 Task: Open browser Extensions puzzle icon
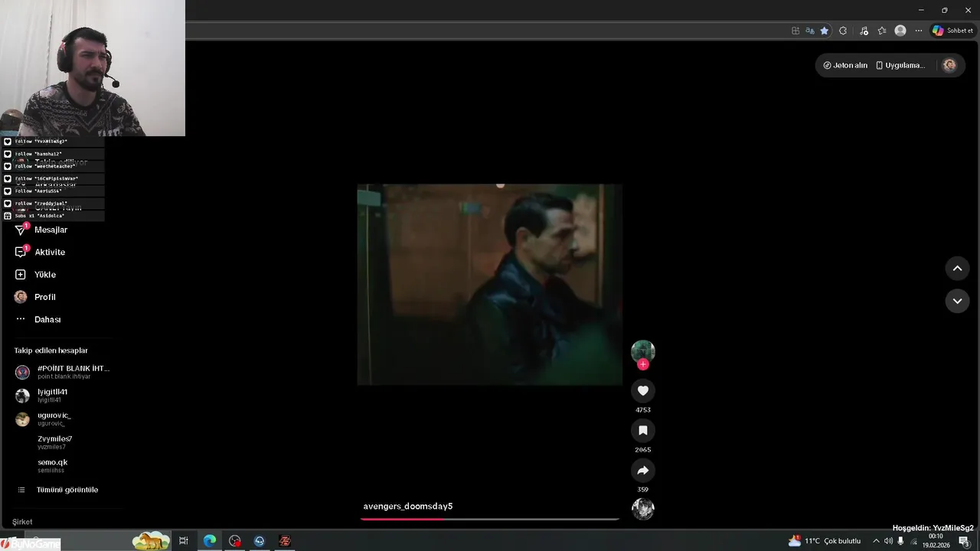[843, 31]
